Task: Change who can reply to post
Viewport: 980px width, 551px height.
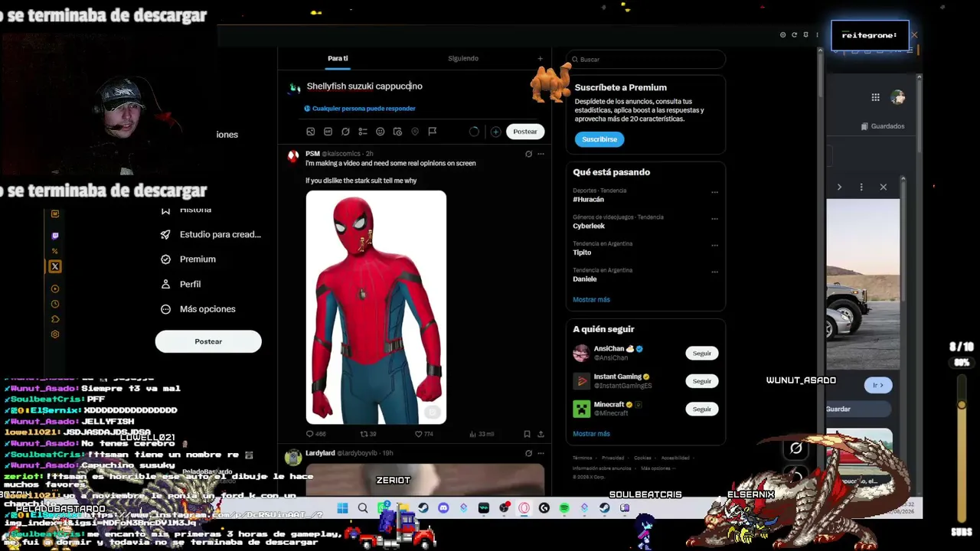Action: [x=360, y=109]
